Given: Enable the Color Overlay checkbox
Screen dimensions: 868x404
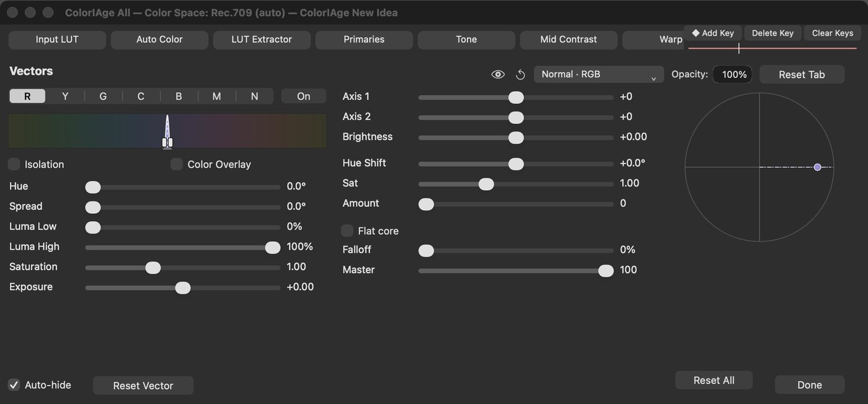Looking at the screenshot, I should [177, 164].
